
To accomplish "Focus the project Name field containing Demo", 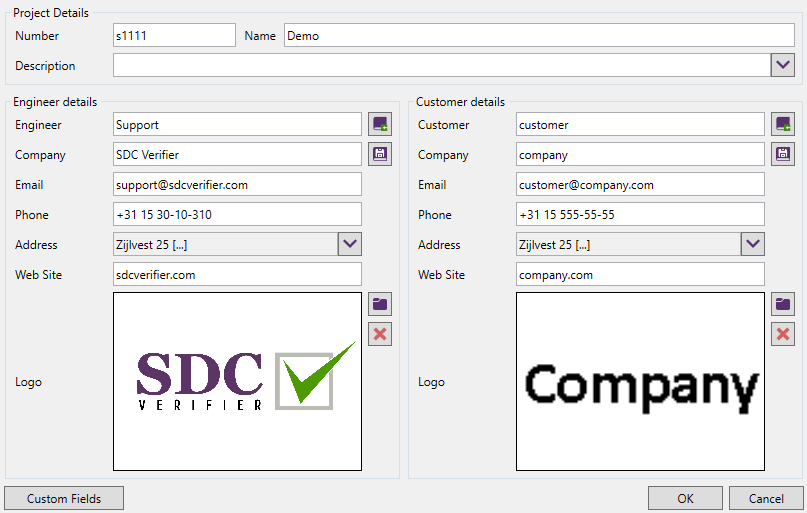I will point(538,36).
